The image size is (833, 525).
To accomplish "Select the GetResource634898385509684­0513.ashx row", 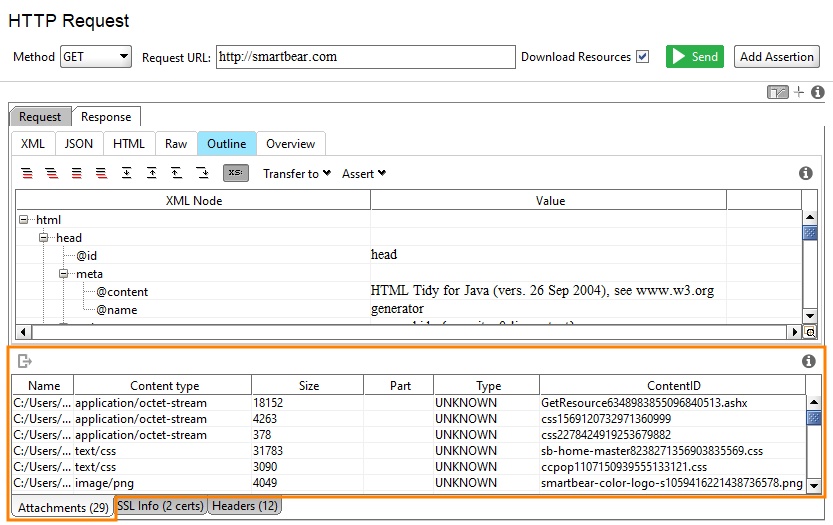I will 409,403.
